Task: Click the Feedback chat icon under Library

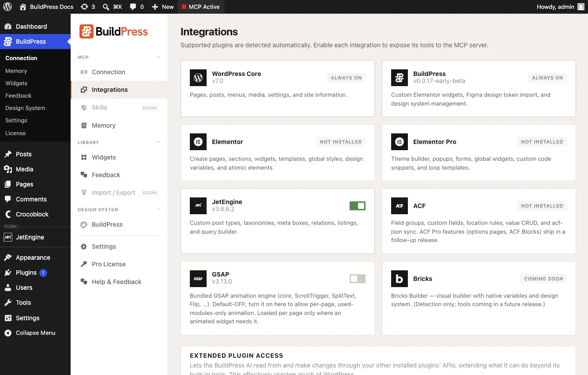Action: [84, 175]
